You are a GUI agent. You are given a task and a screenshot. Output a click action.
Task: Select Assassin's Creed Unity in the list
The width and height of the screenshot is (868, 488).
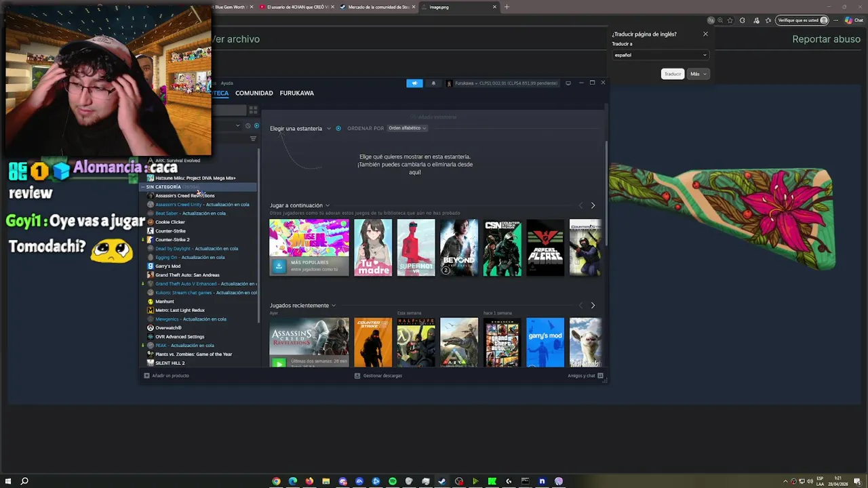(178, 204)
